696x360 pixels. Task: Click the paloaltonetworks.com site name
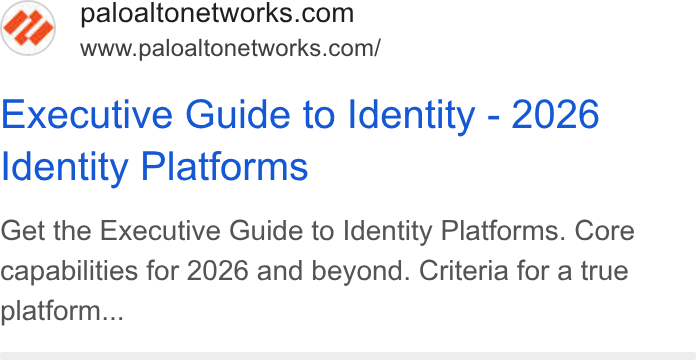(217, 14)
